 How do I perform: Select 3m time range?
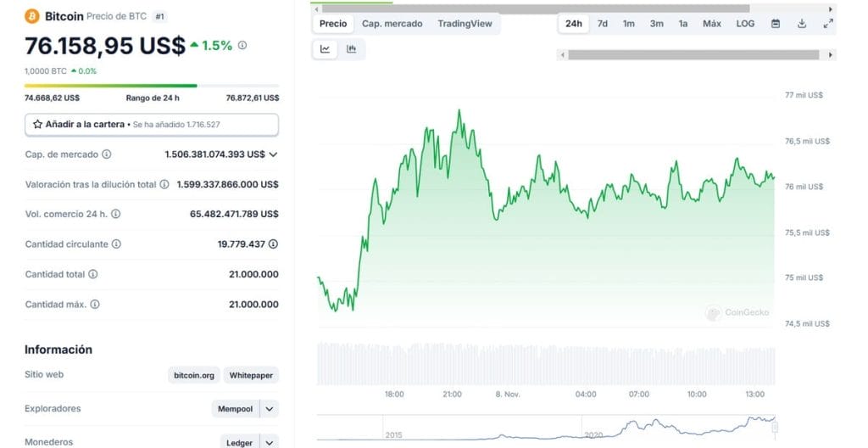(657, 24)
